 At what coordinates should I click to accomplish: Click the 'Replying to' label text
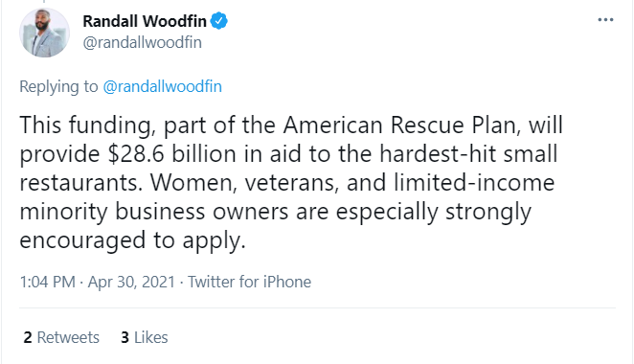point(58,86)
